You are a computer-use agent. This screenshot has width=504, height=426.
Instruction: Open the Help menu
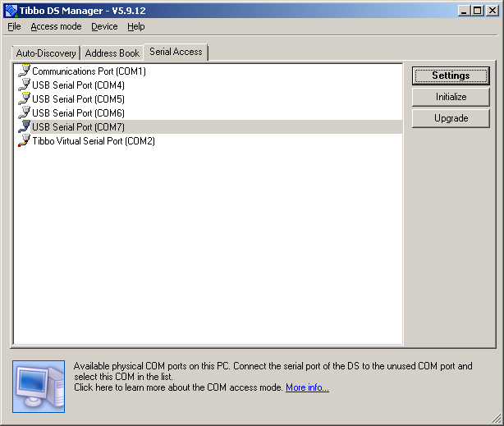(135, 26)
